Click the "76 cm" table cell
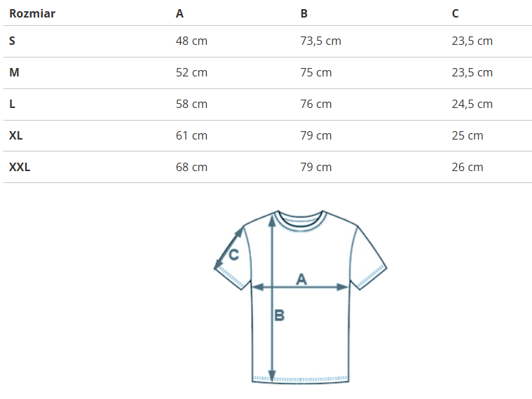Viewport: 532px width, 399px height. (x=316, y=104)
